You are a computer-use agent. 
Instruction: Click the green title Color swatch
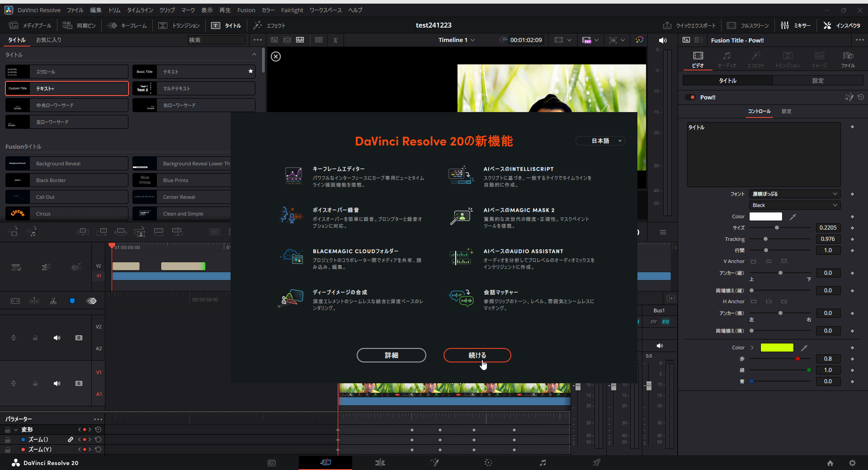pos(777,348)
